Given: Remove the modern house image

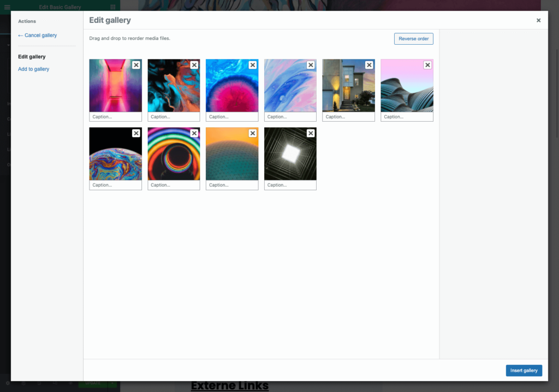Looking at the screenshot, I should pos(369,65).
